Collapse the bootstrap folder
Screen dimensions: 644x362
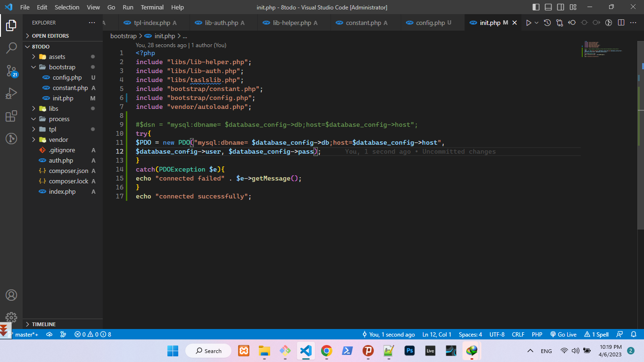pos(63,67)
